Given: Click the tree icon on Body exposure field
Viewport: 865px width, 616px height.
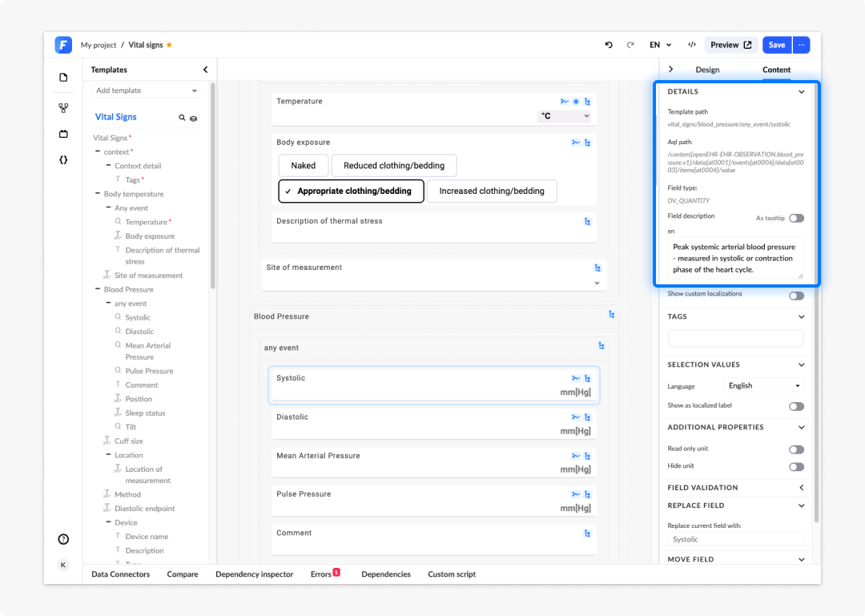Looking at the screenshot, I should click(588, 143).
